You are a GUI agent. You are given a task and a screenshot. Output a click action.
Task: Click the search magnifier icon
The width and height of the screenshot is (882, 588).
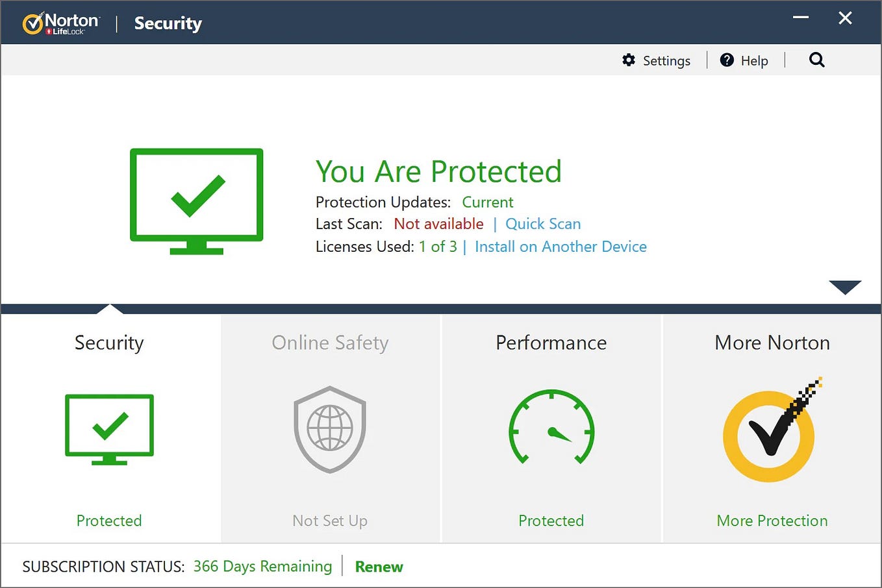click(x=816, y=60)
